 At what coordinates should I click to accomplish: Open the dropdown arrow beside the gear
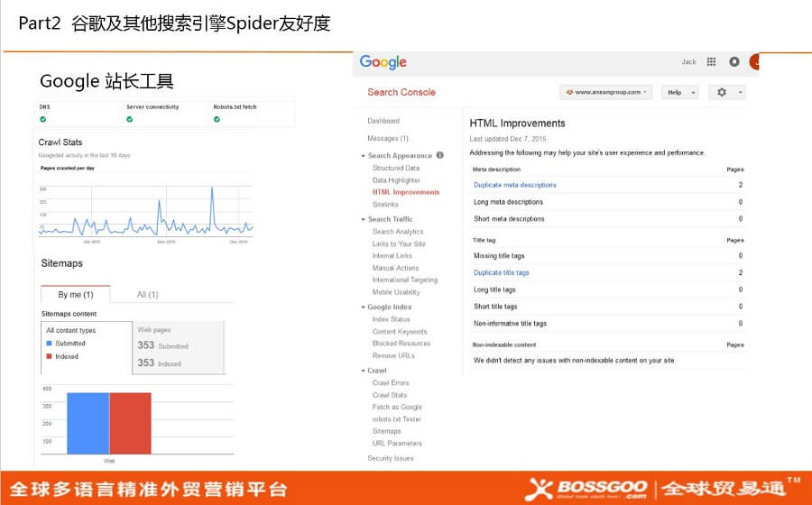(741, 92)
